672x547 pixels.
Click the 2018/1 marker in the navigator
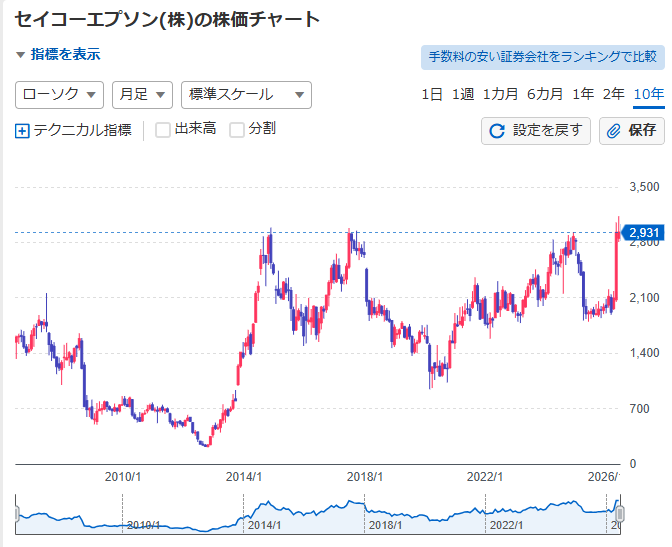(385, 525)
